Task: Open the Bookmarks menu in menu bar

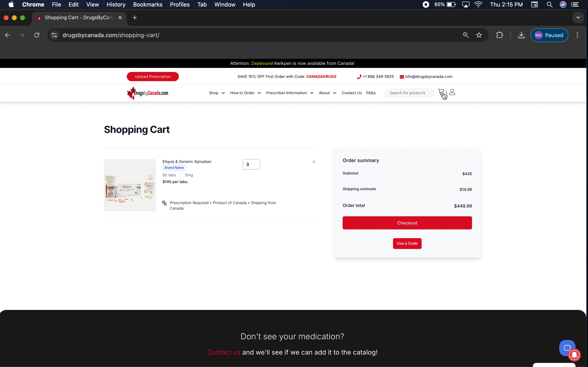Action: pyautogui.click(x=147, y=5)
